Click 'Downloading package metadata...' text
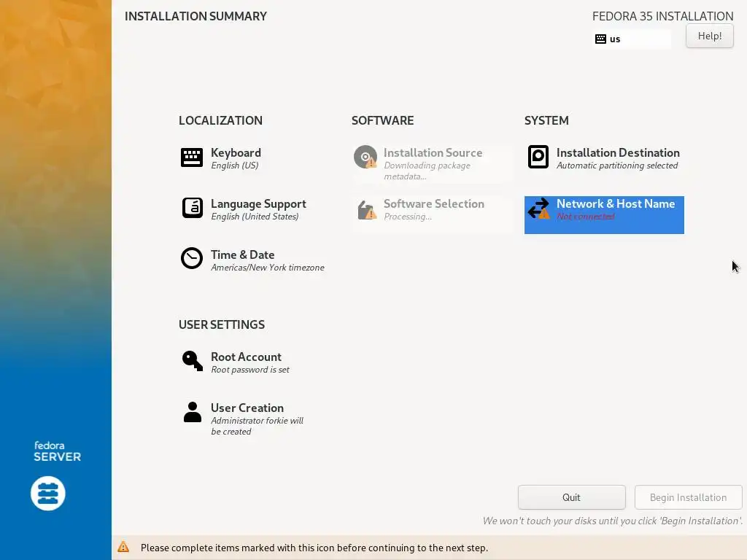Viewport: 747px width, 560px height. coord(427,171)
